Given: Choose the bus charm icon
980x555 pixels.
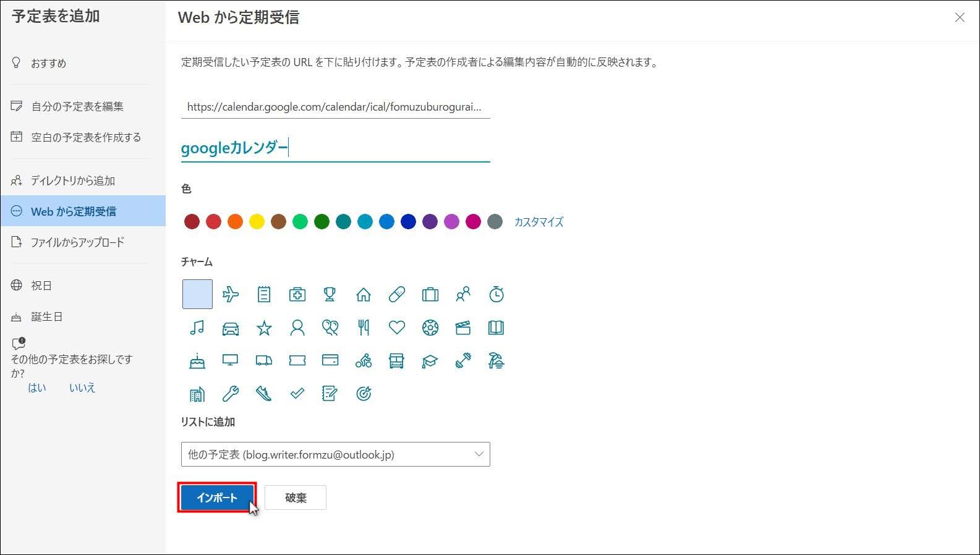Looking at the screenshot, I should click(x=397, y=361).
